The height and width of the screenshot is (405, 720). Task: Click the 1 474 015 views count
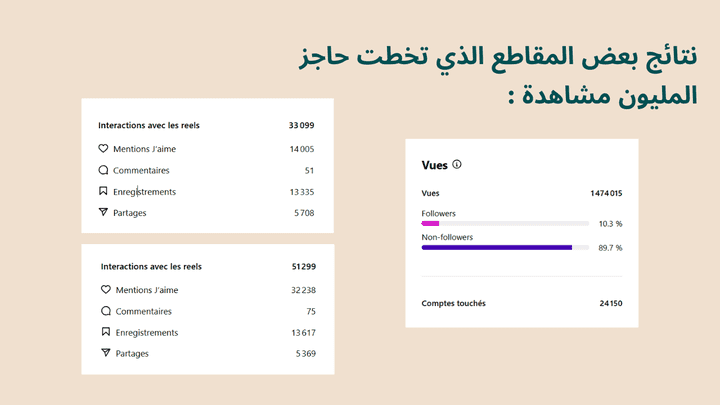pyautogui.click(x=606, y=193)
